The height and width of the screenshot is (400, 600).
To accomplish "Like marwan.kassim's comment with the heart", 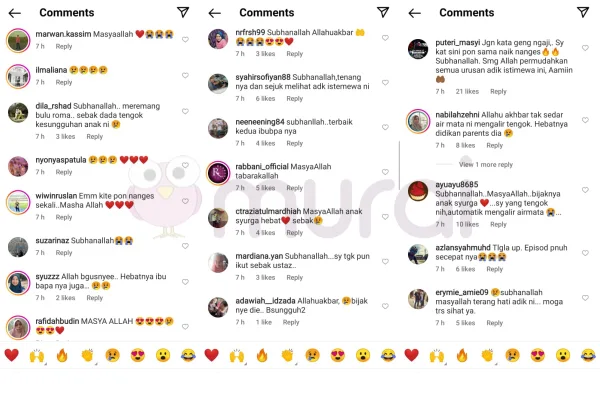I will pyautogui.click(x=185, y=39).
